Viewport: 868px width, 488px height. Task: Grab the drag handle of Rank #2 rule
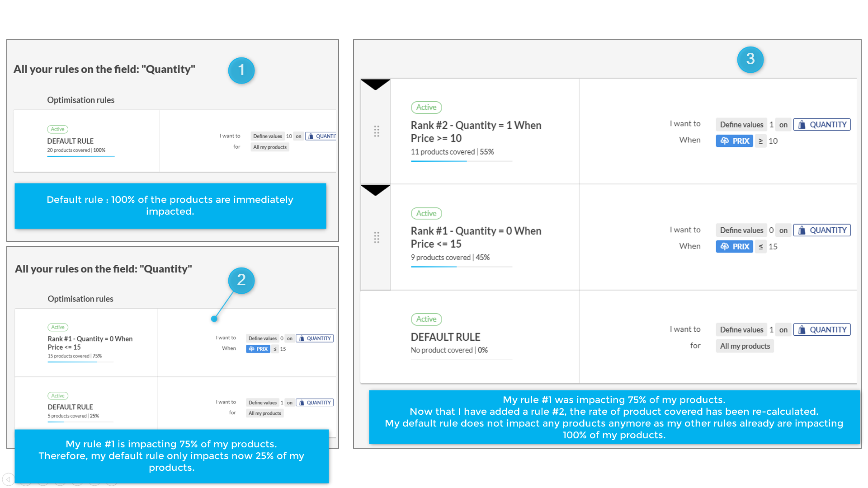[377, 131]
